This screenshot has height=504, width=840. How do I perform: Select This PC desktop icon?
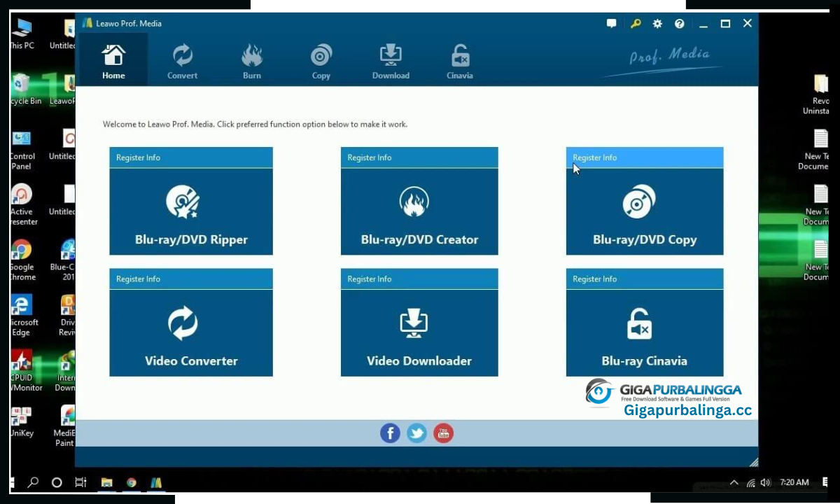(21, 34)
